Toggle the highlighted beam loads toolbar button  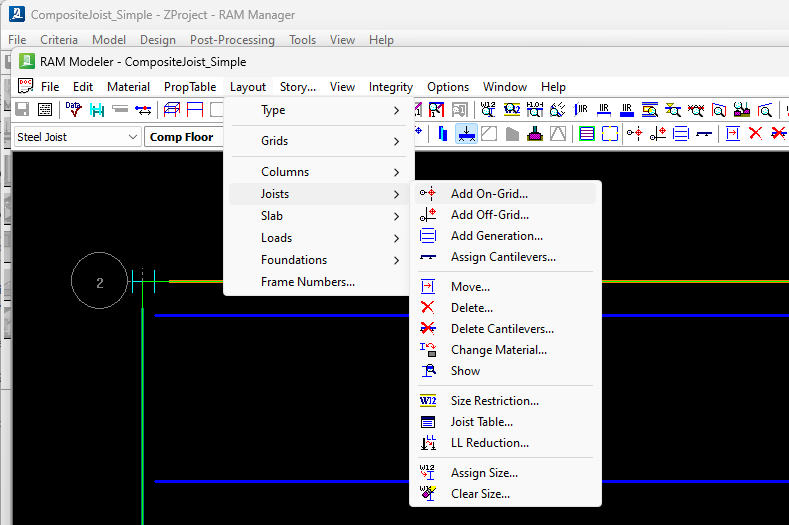click(466, 134)
